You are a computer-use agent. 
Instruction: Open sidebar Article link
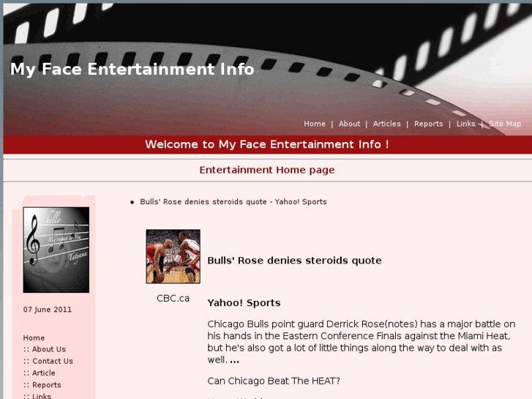[x=43, y=373]
